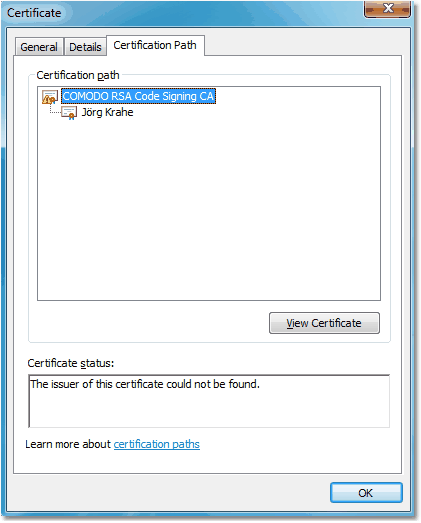Switch to the General tab
This screenshot has height=523, width=421.
39,47
